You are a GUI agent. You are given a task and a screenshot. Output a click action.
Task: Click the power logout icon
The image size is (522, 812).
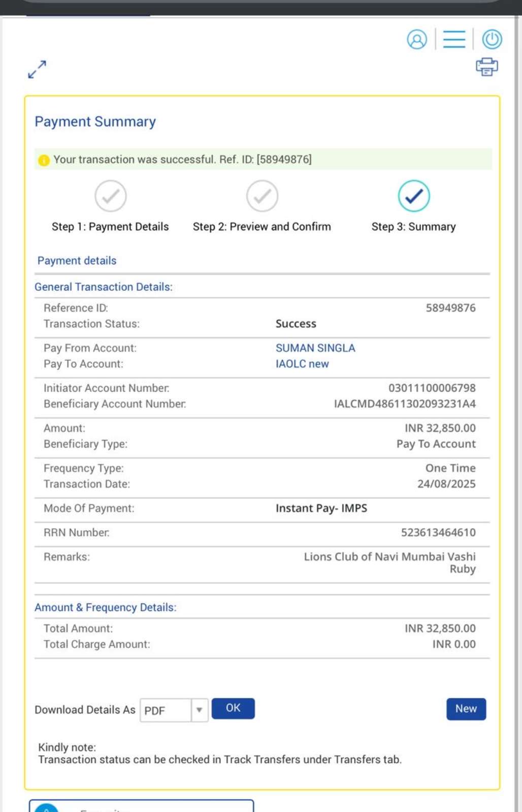(492, 39)
